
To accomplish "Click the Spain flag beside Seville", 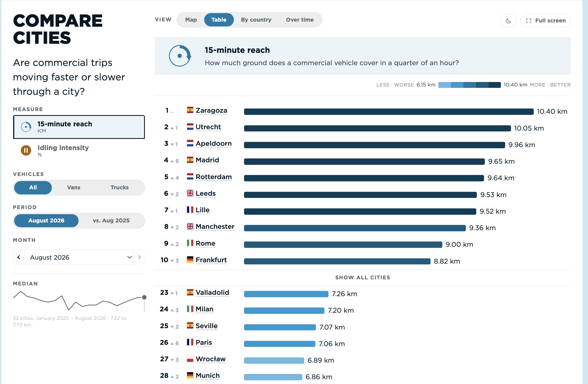I will pyautogui.click(x=190, y=326).
